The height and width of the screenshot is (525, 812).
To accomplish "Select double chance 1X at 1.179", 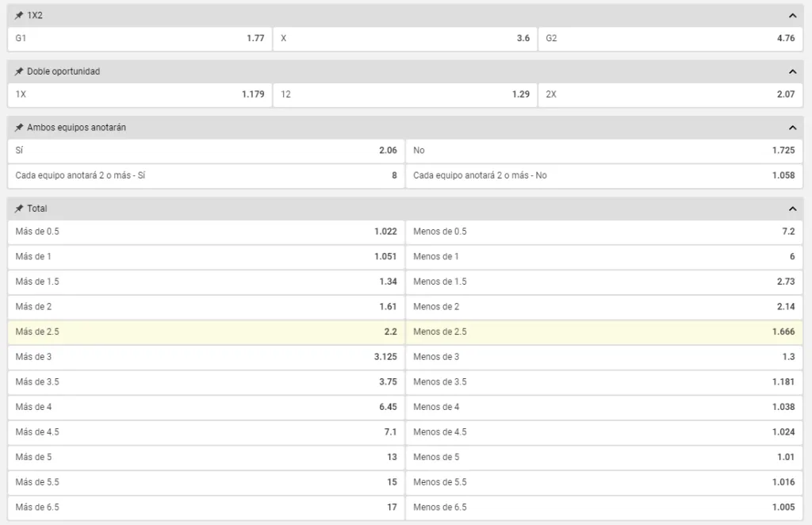I will (x=140, y=94).
